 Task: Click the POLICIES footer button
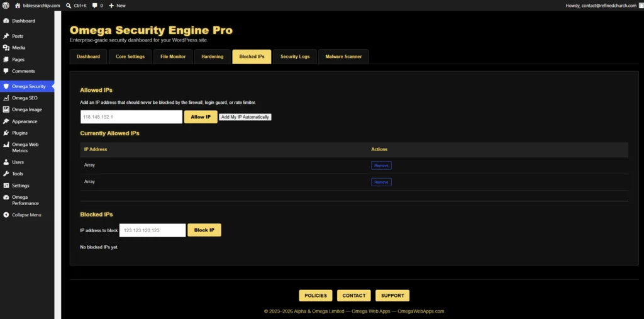coord(316,296)
